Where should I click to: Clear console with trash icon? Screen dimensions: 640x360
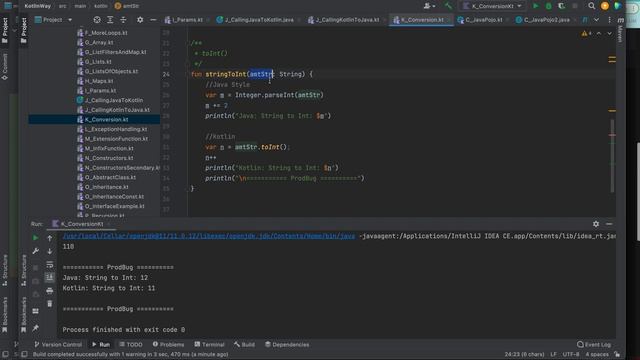pyautogui.click(x=49, y=304)
